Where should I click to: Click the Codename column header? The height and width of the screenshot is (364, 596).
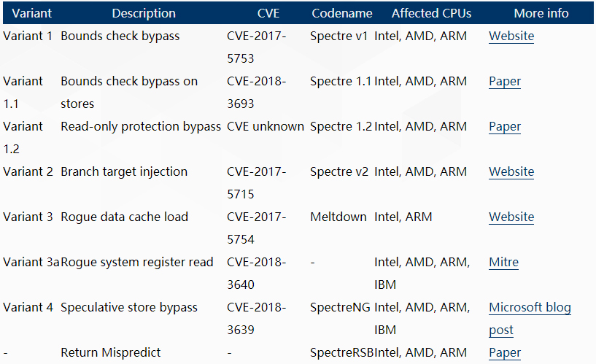(x=341, y=13)
